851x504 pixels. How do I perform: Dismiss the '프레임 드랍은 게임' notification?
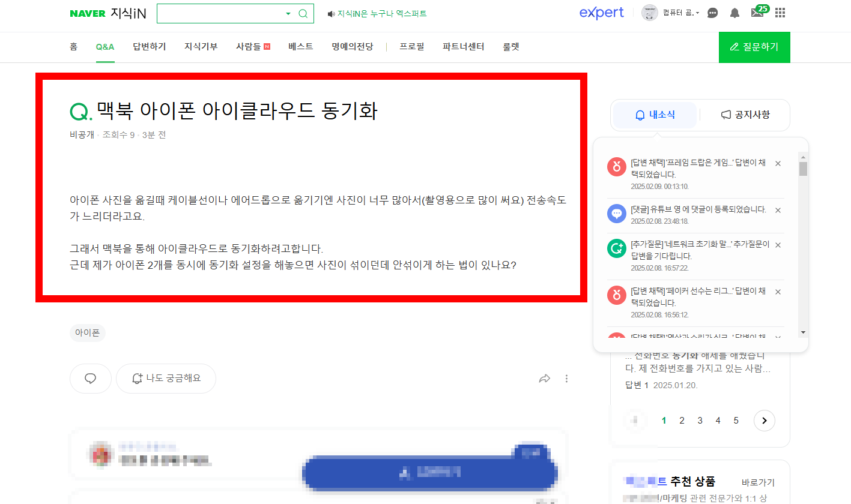pyautogui.click(x=778, y=163)
